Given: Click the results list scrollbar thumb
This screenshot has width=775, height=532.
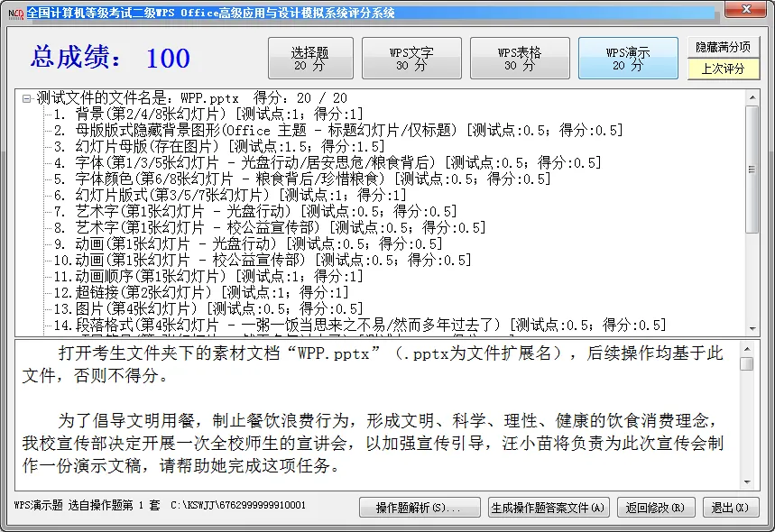Looking at the screenshot, I should (x=752, y=169).
